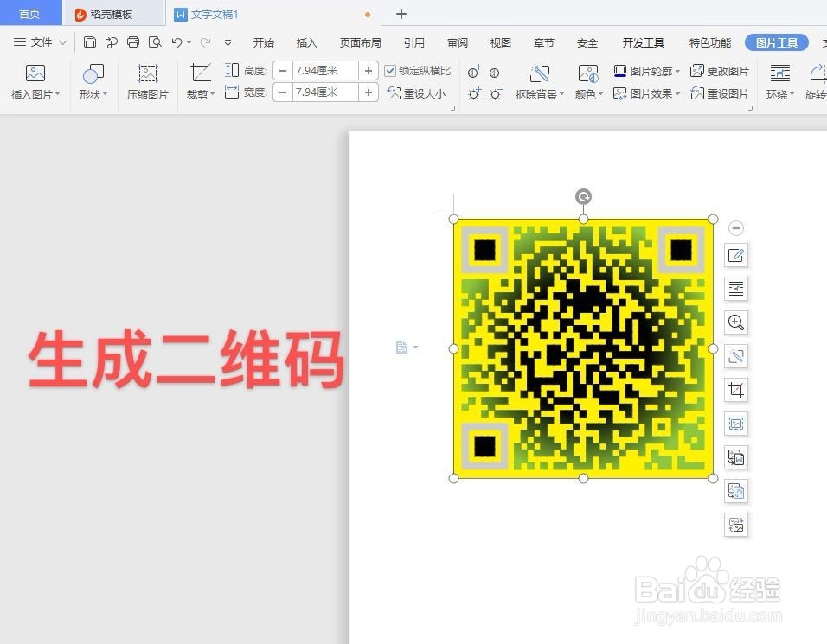Image resolution: width=827 pixels, height=644 pixels.
Task: Click the Color (颜色) icon
Action: click(x=587, y=73)
